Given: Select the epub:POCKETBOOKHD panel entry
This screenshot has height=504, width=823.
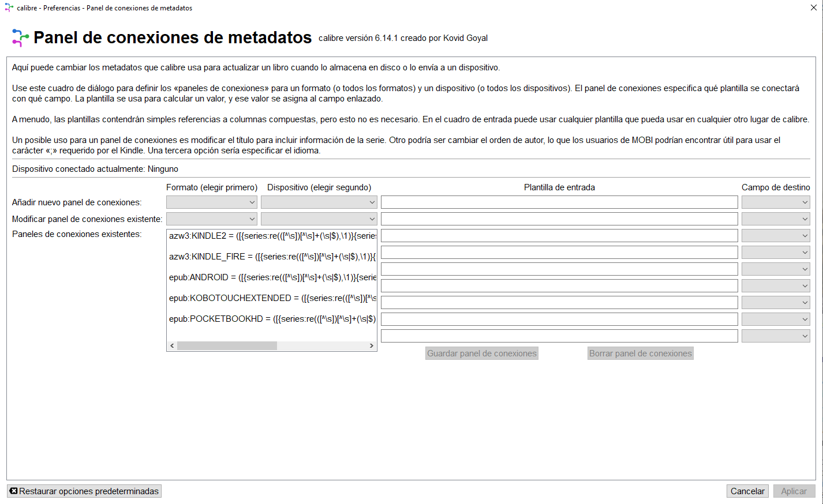Looking at the screenshot, I should tap(271, 319).
